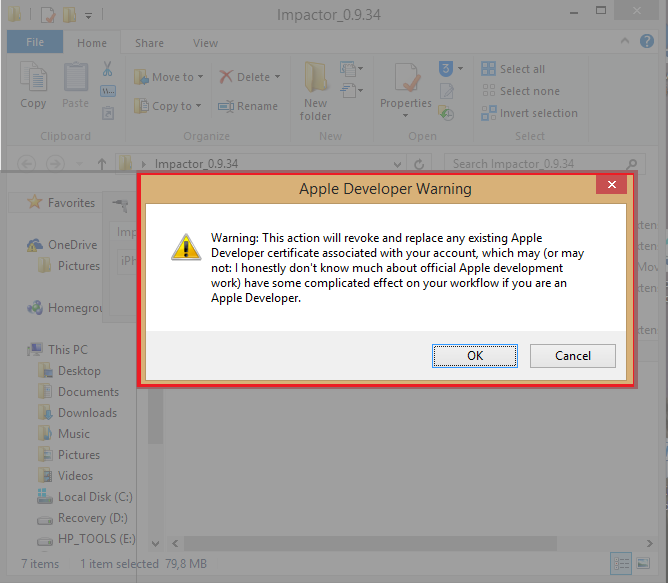Select Homegroup in navigation pane
Screen dimensions: 668x583
tap(65, 308)
